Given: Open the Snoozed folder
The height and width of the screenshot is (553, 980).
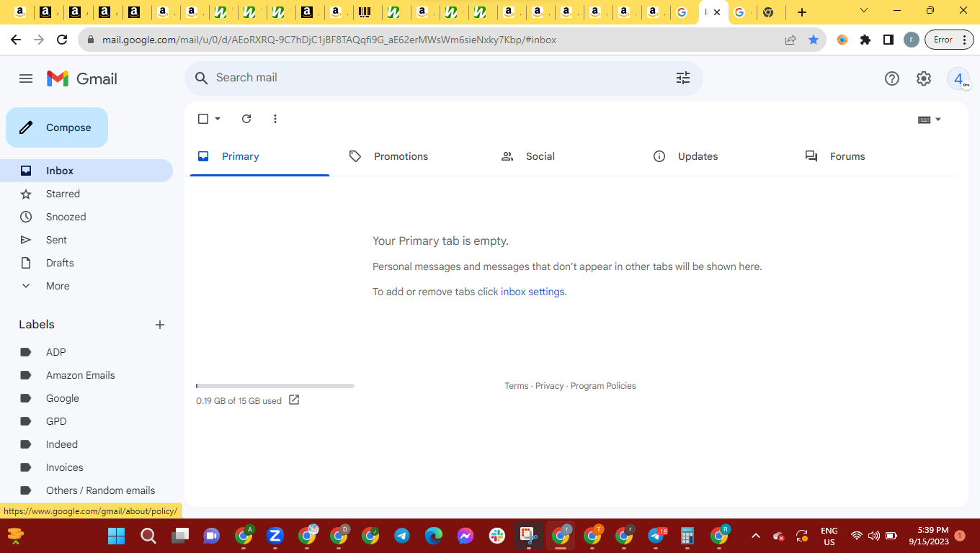Looking at the screenshot, I should (86, 217).
